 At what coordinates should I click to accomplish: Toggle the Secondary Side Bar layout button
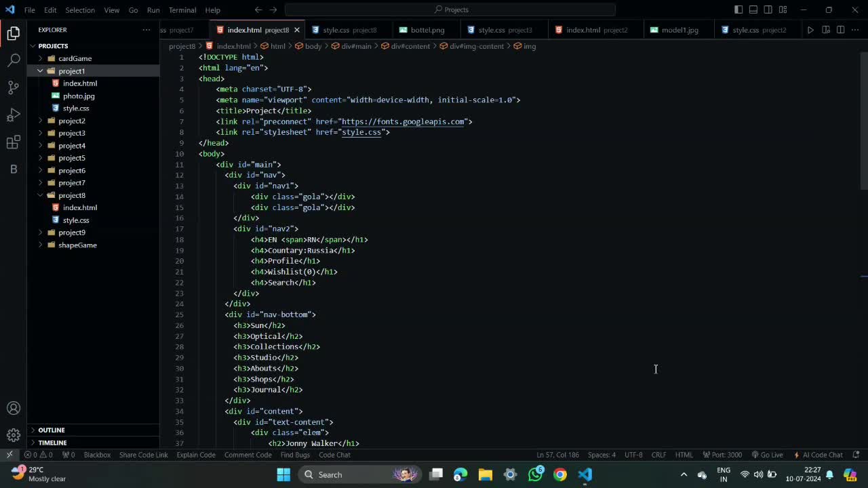click(x=768, y=9)
